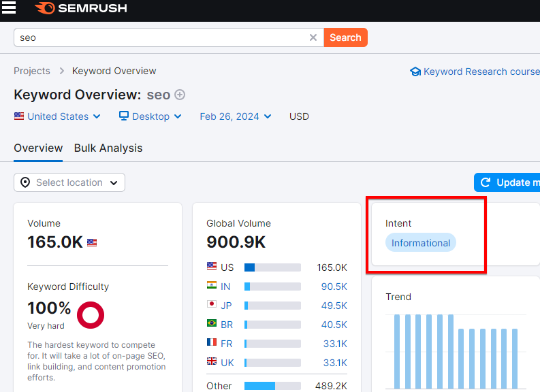This screenshot has width=540, height=392.
Task: Click the JP country code link
Action: pyautogui.click(x=226, y=306)
